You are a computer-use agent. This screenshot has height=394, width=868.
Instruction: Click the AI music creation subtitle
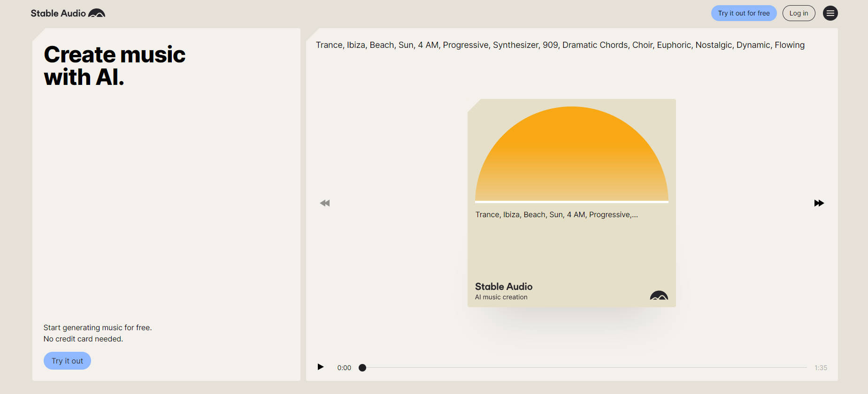coord(501,297)
